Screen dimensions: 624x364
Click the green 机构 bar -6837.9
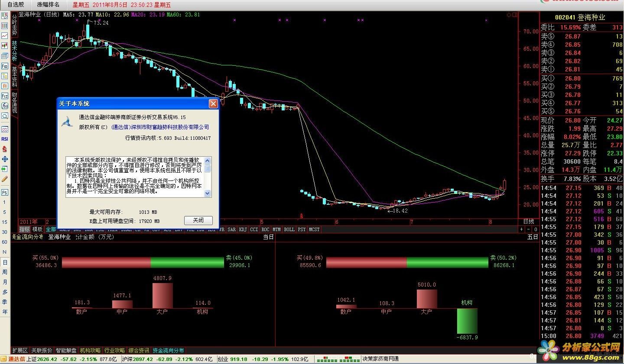pos(467,321)
